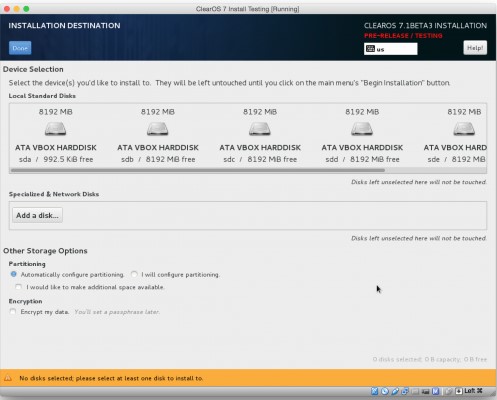
Task: Select the sdd hard disk icon
Action: pyautogui.click(x=362, y=129)
